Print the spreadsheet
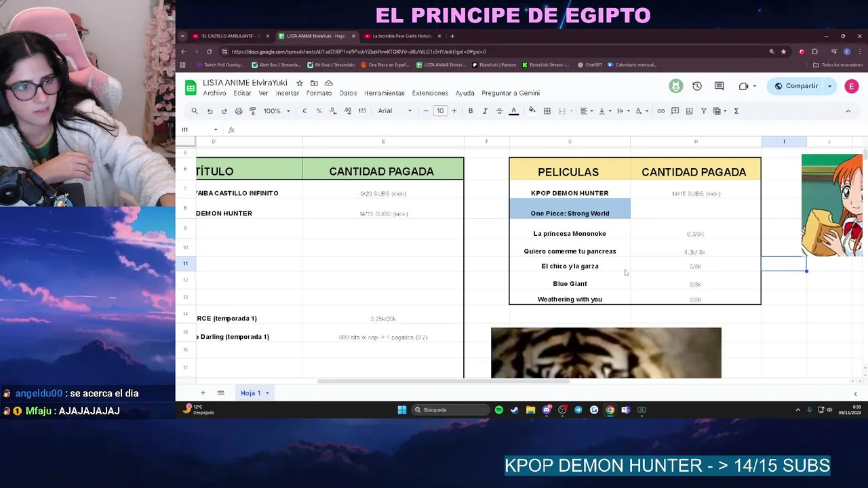868x488 pixels. tap(238, 111)
